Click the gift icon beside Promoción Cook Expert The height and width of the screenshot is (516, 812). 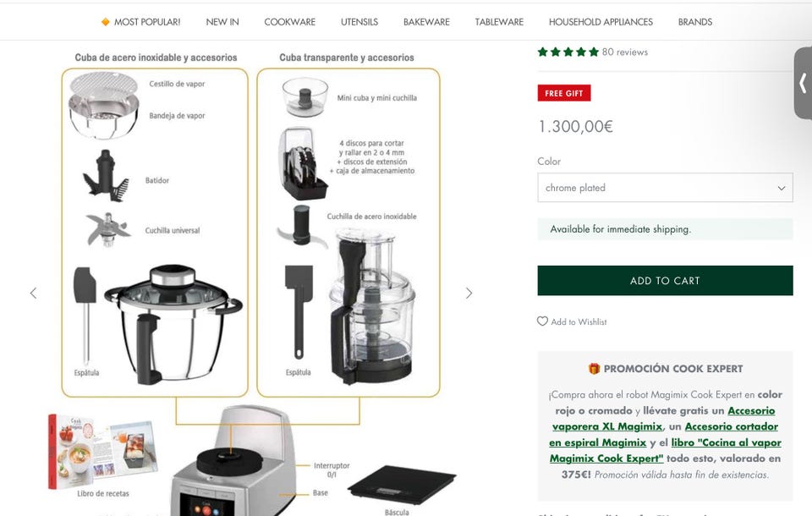tap(594, 368)
